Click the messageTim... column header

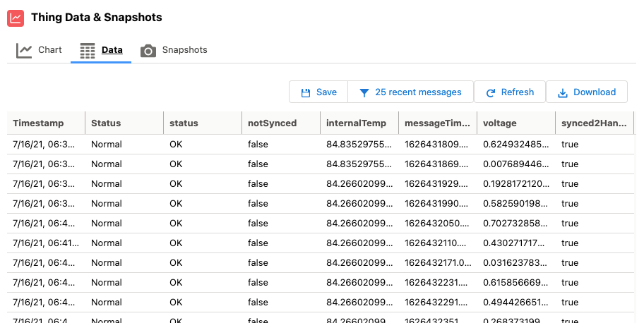click(437, 123)
